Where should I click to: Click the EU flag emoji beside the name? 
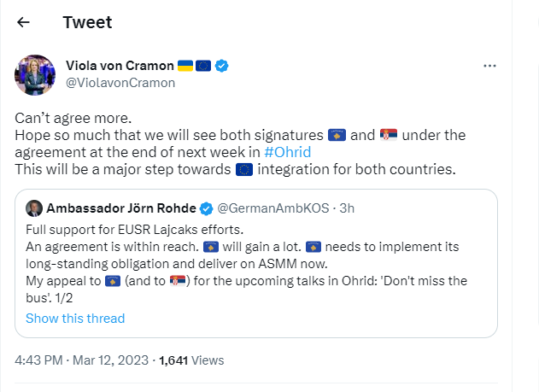coord(203,66)
